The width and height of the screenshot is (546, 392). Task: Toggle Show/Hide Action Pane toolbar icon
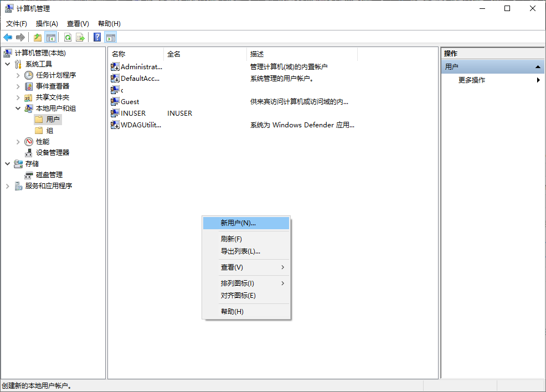coord(111,37)
